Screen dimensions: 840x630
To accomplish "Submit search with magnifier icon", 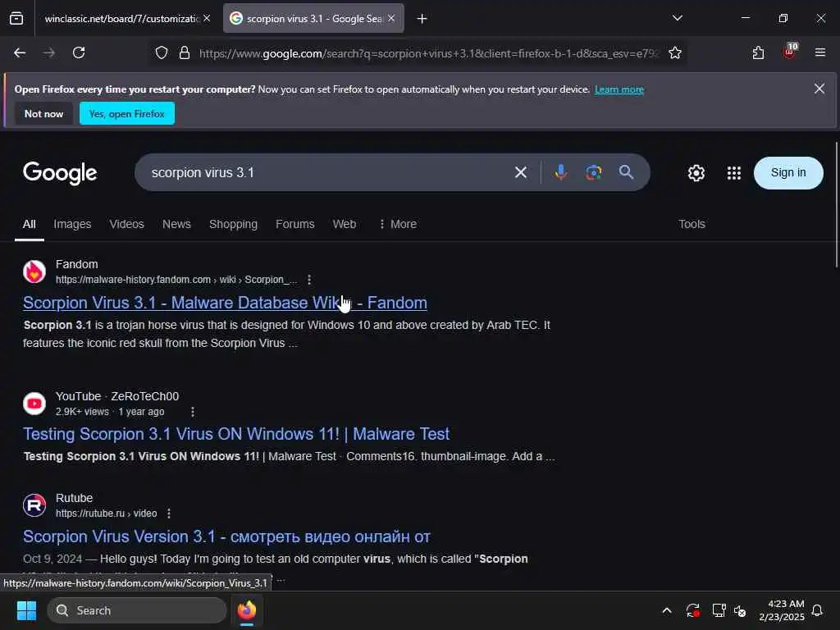I will coord(626,172).
